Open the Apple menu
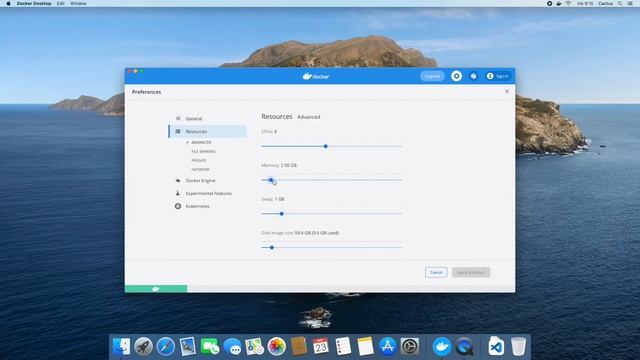Image resolution: width=640 pixels, height=360 pixels. [x=8, y=3]
